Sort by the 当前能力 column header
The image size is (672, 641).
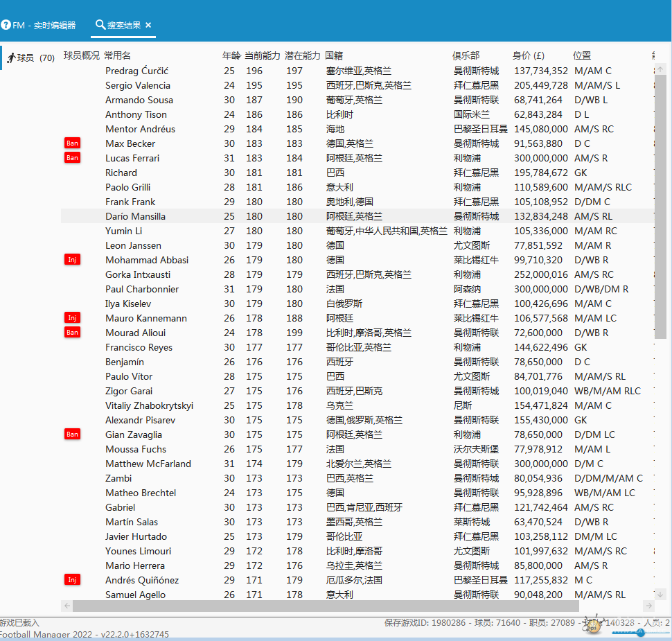click(x=263, y=55)
